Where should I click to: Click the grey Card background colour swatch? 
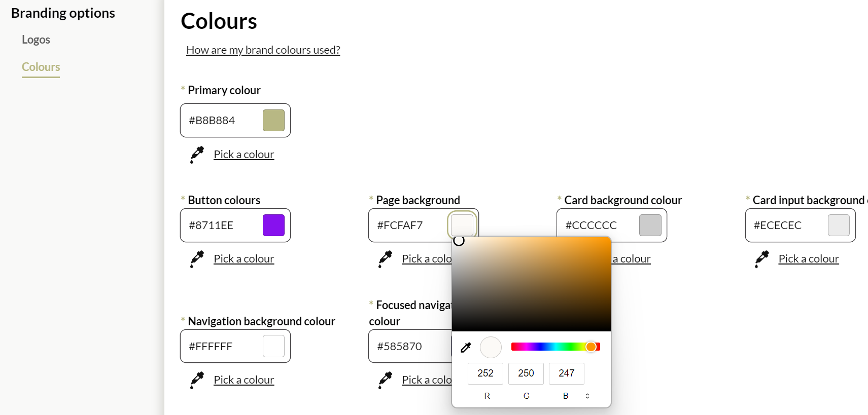click(650, 225)
